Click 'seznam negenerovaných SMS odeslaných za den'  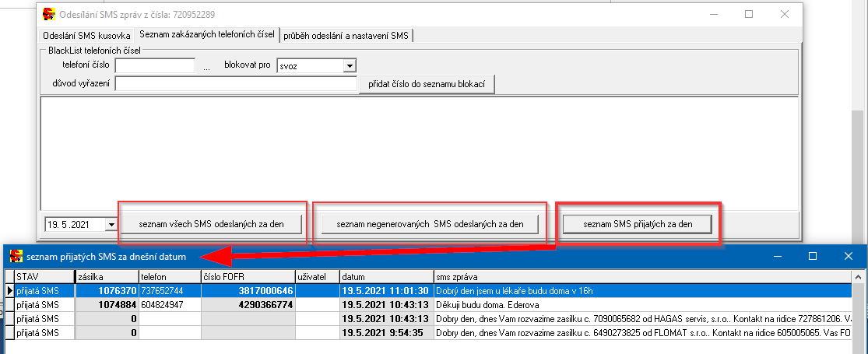(430, 224)
